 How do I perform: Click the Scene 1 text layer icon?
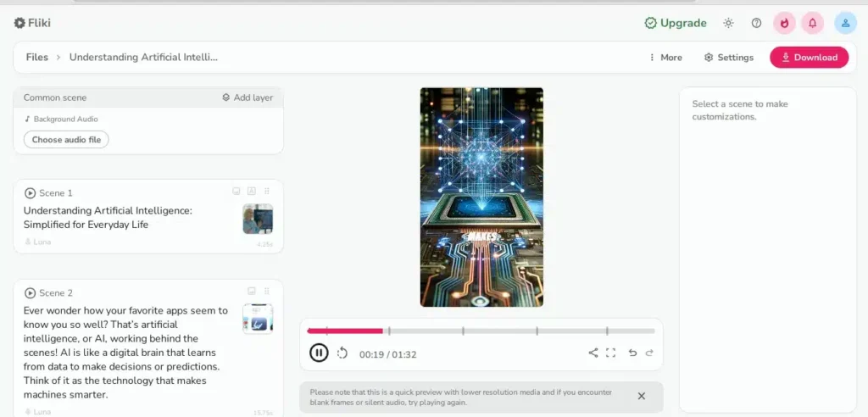click(251, 191)
